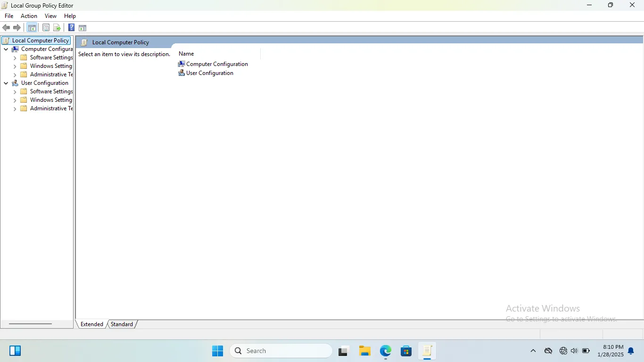Open the File menu
This screenshot has width=644, height=362.
tap(9, 16)
